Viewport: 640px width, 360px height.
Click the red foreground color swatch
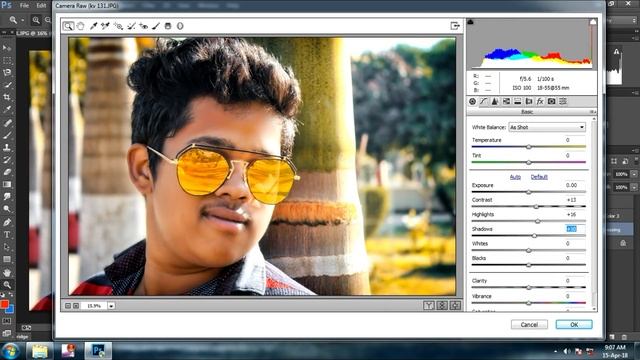pos(4,304)
